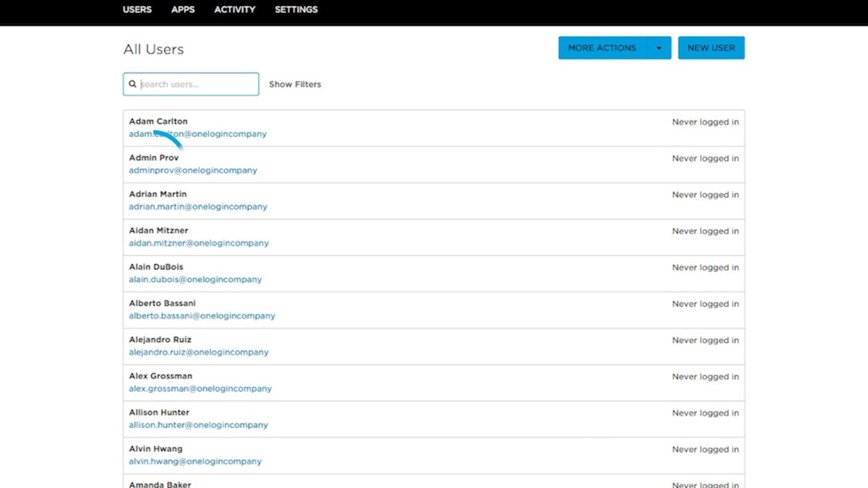
Task: Open the Alain DuBois user record
Action: click(156, 267)
